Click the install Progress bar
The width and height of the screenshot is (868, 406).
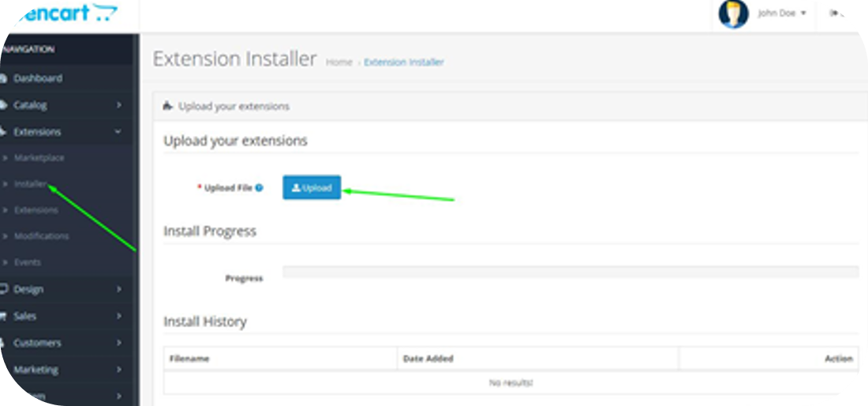pos(570,272)
